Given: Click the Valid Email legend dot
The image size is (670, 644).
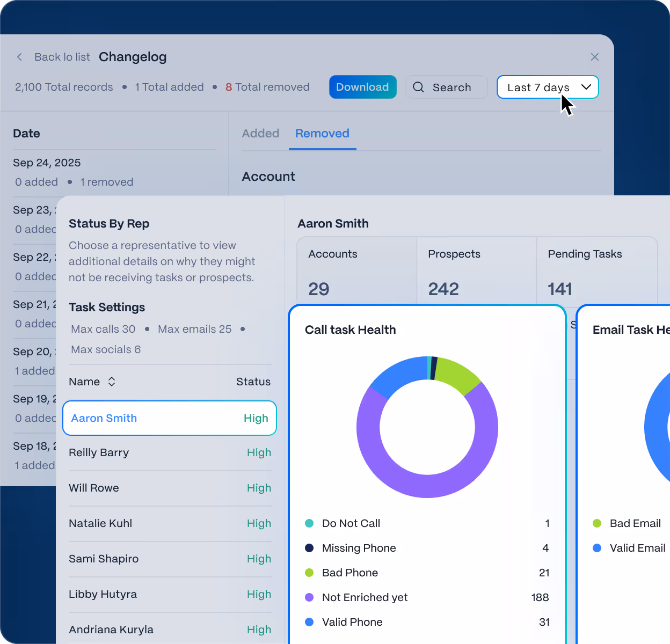Looking at the screenshot, I should coord(597,548).
